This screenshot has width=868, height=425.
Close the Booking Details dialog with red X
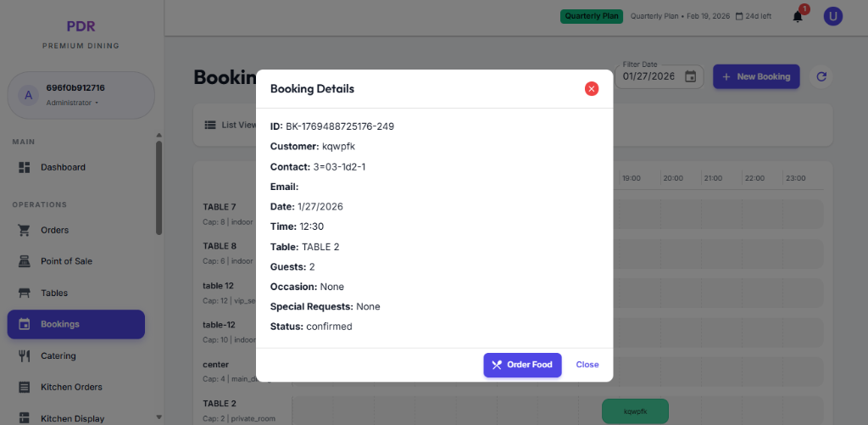tap(592, 89)
